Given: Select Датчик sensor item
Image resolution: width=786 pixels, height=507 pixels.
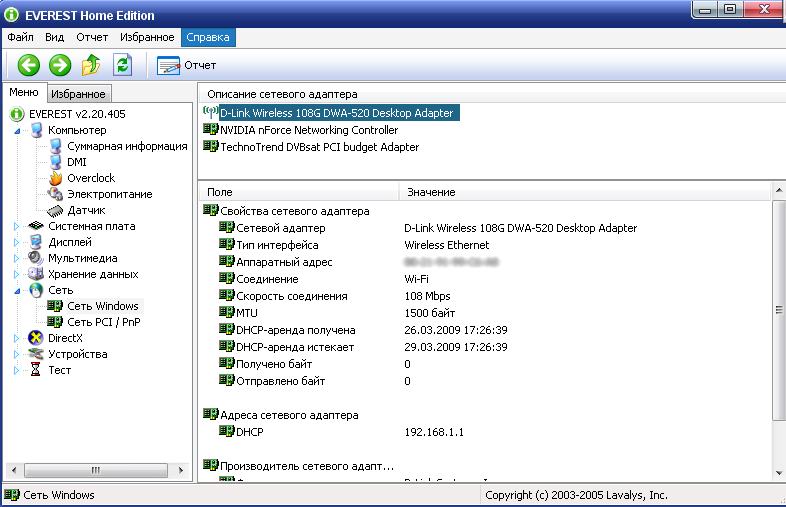Looking at the screenshot, I should pyautogui.click(x=86, y=210).
